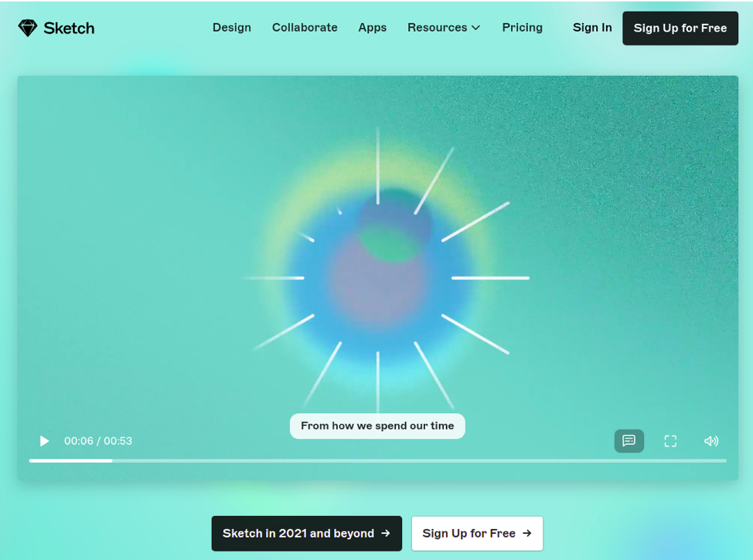Expand the Resources chevron arrow
Viewport: 753px width, 560px height.
point(476,28)
